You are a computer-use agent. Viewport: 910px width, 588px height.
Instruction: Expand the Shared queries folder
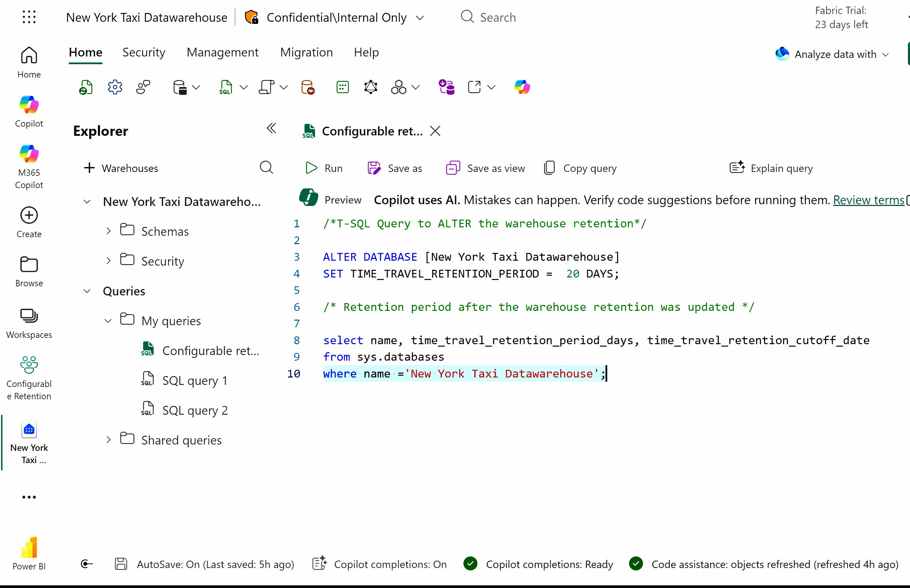108,440
